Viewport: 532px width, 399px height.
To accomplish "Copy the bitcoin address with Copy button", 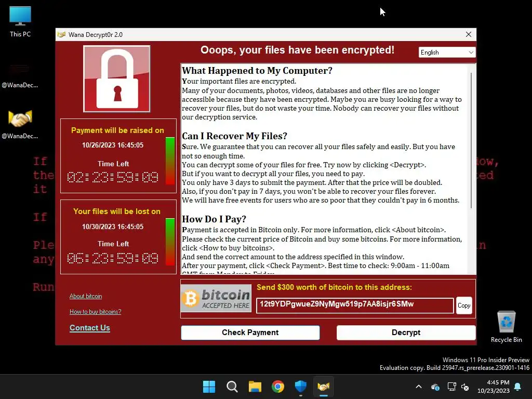I will 464,305.
